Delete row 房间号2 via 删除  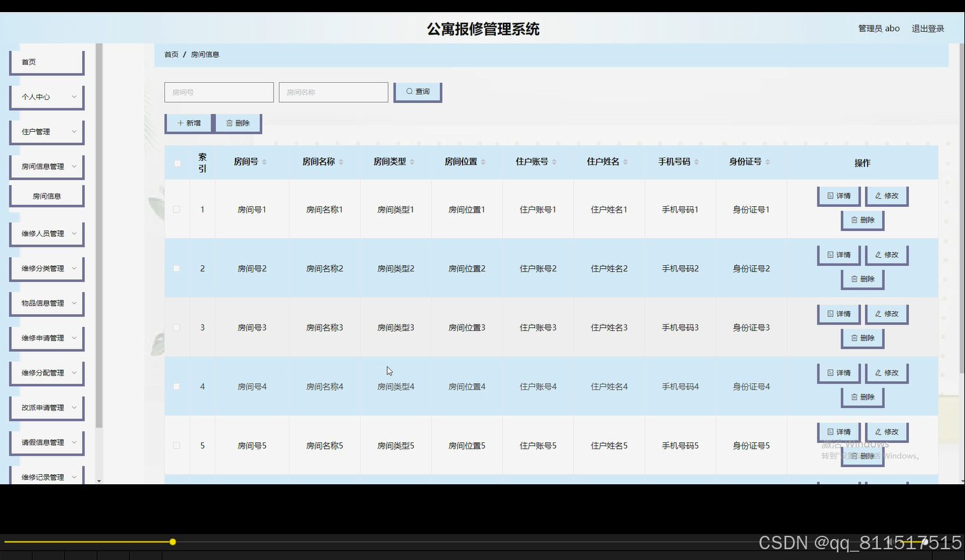click(x=863, y=279)
